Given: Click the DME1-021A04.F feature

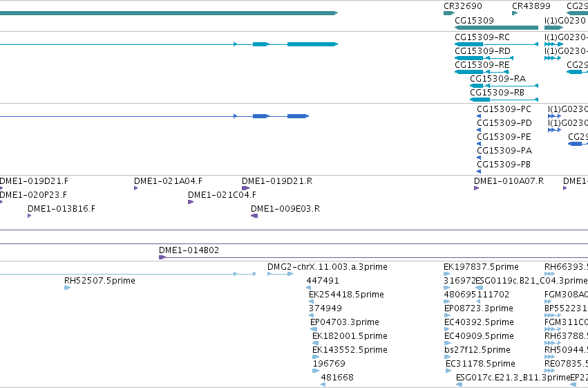Looking at the screenshot, I should (168, 181).
